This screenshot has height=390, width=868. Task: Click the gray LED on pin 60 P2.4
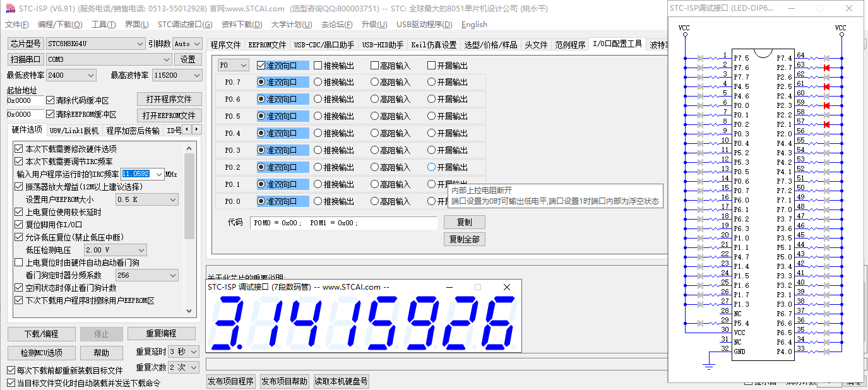click(826, 96)
